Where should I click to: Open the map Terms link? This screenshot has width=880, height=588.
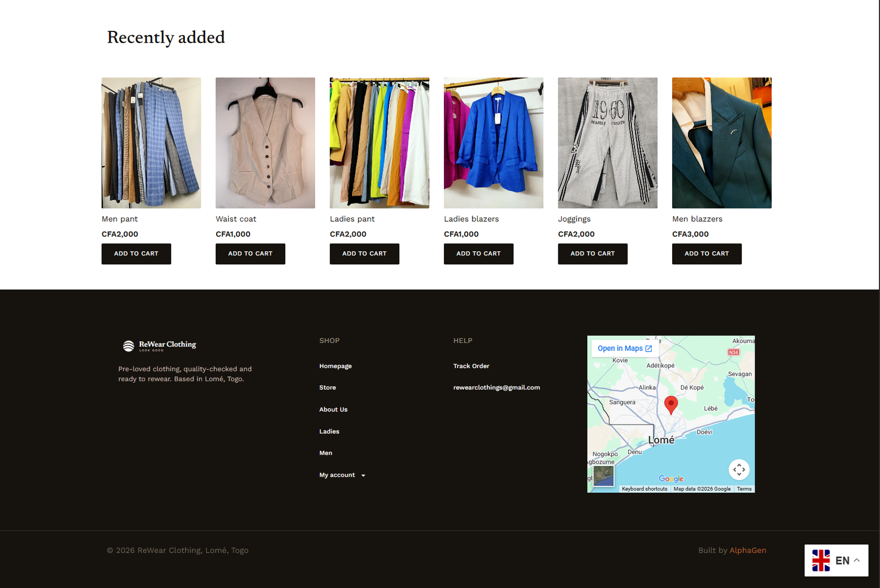(744, 489)
